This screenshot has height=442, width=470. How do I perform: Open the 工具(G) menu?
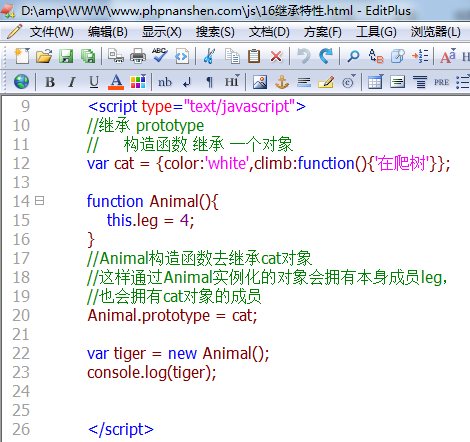click(x=376, y=32)
